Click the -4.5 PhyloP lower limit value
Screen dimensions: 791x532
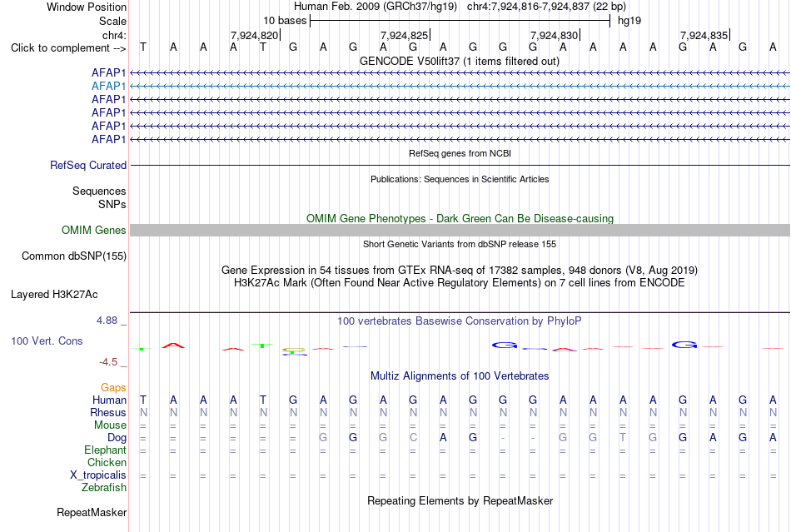pyautogui.click(x=108, y=362)
